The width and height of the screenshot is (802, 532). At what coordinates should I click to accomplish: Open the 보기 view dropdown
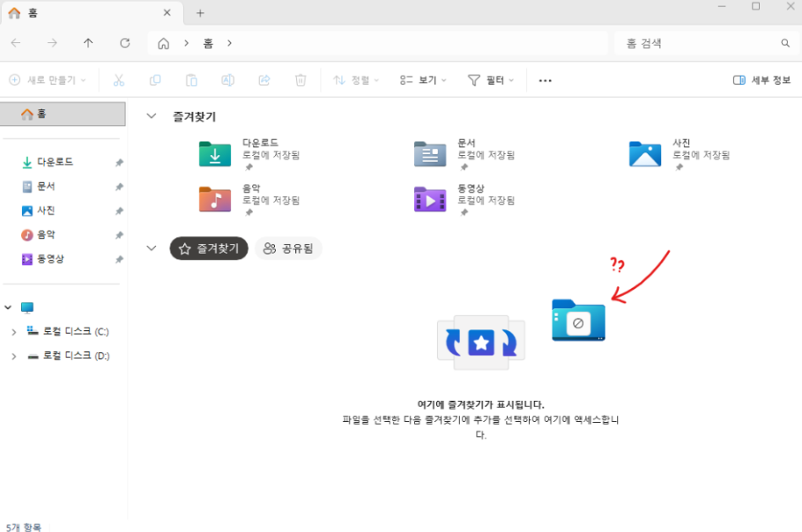[x=423, y=80]
